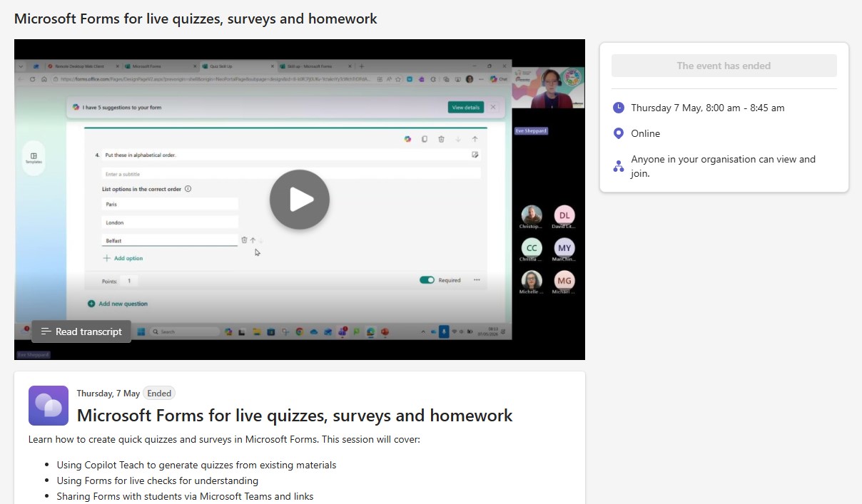Select the 'Sharing Forms with students' bullet
862x504 pixels.
pyautogui.click(x=185, y=496)
